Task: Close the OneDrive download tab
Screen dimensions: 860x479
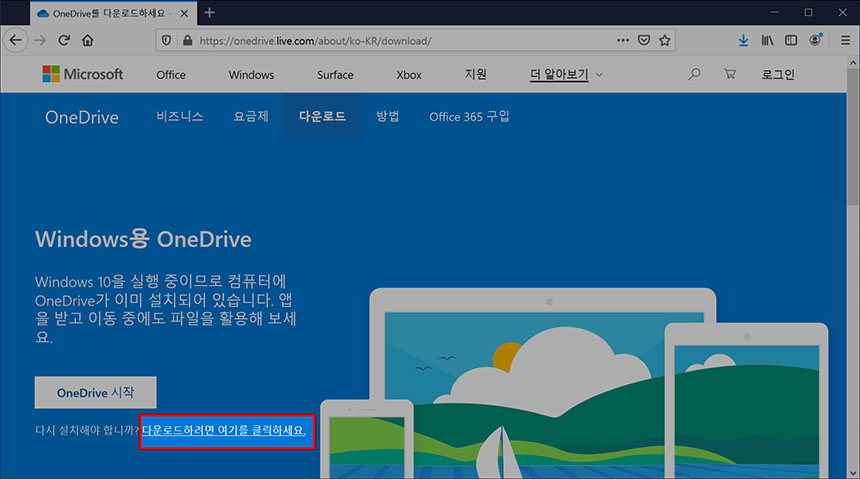Action: tap(184, 13)
